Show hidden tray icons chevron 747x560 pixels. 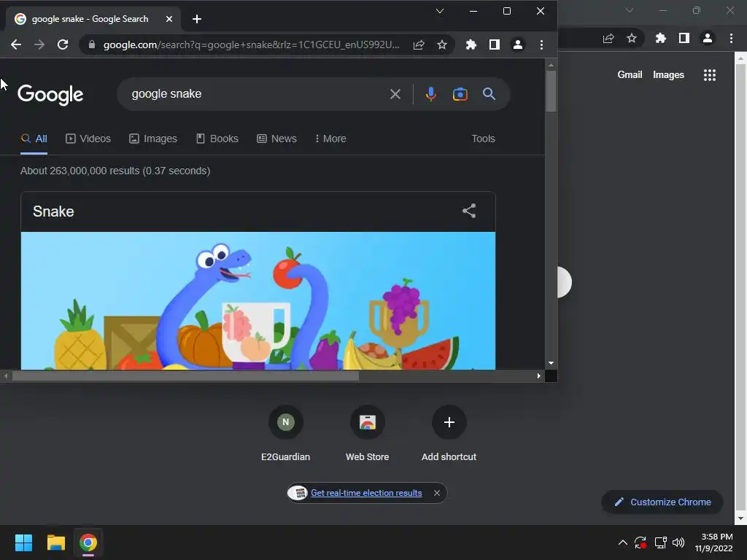[x=623, y=542]
